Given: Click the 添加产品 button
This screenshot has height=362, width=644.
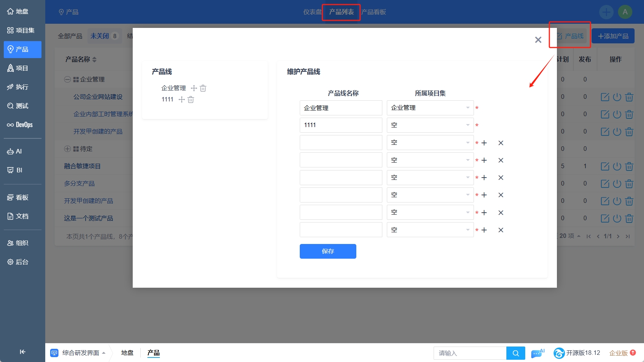Looking at the screenshot, I should [613, 36].
